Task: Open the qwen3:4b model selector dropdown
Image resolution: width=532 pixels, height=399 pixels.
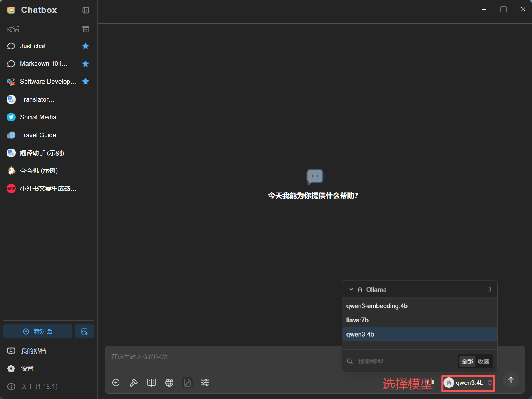Action: point(468,383)
